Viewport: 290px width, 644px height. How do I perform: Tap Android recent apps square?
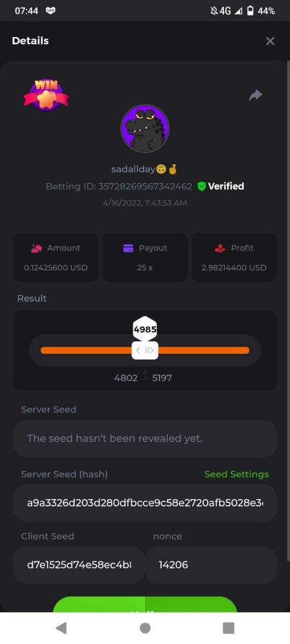tap(229, 628)
